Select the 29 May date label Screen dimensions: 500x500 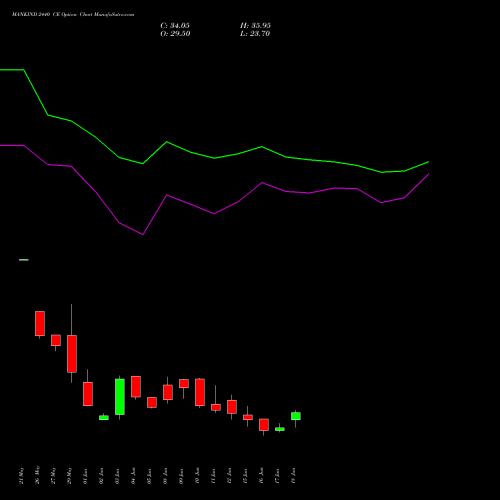coord(70,476)
